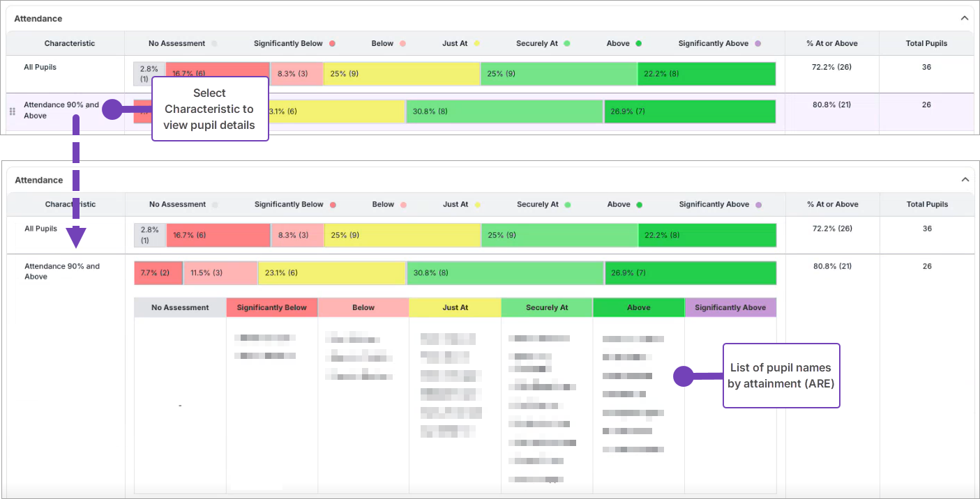Screen dimensions: 980x499
Task: Click the Significantly Below header in the pupil table
Action: point(271,307)
